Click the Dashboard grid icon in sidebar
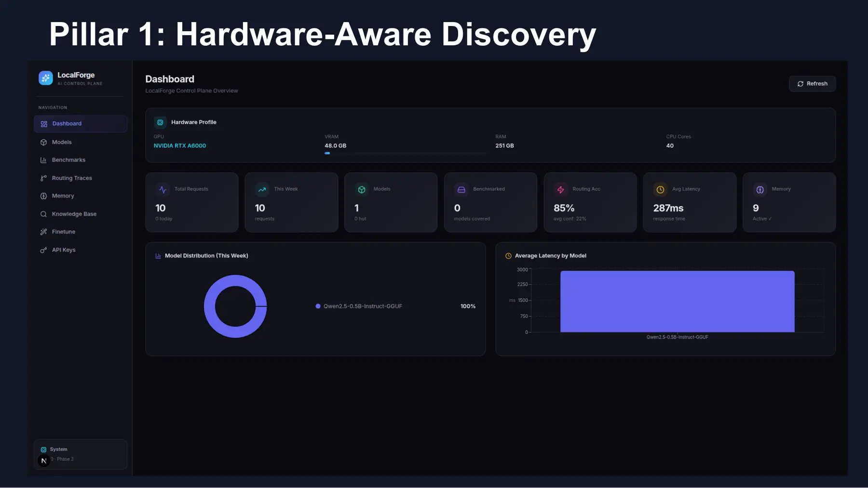Image resolution: width=868 pixels, height=488 pixels. 44,124
